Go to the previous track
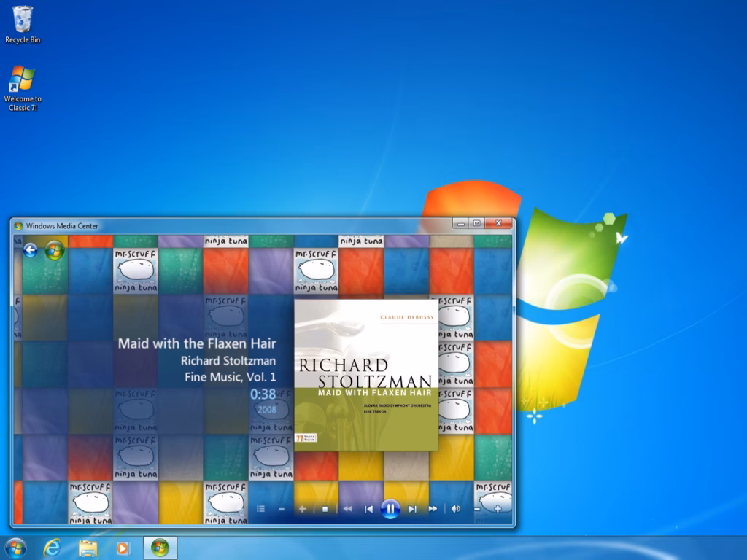 point(368,509)
